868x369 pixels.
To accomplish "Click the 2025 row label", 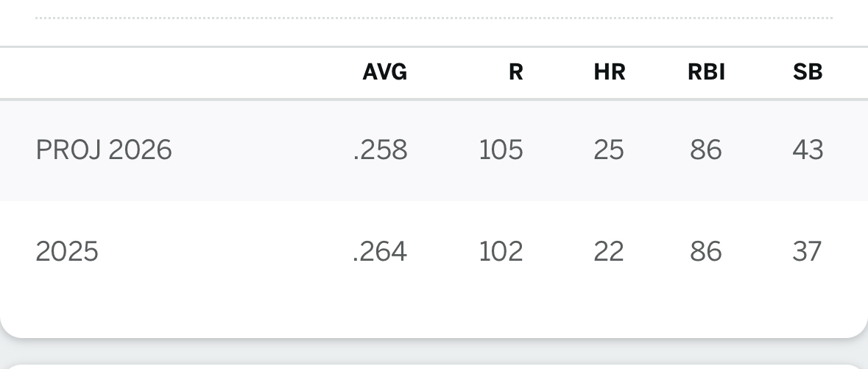I will [67, 252].
